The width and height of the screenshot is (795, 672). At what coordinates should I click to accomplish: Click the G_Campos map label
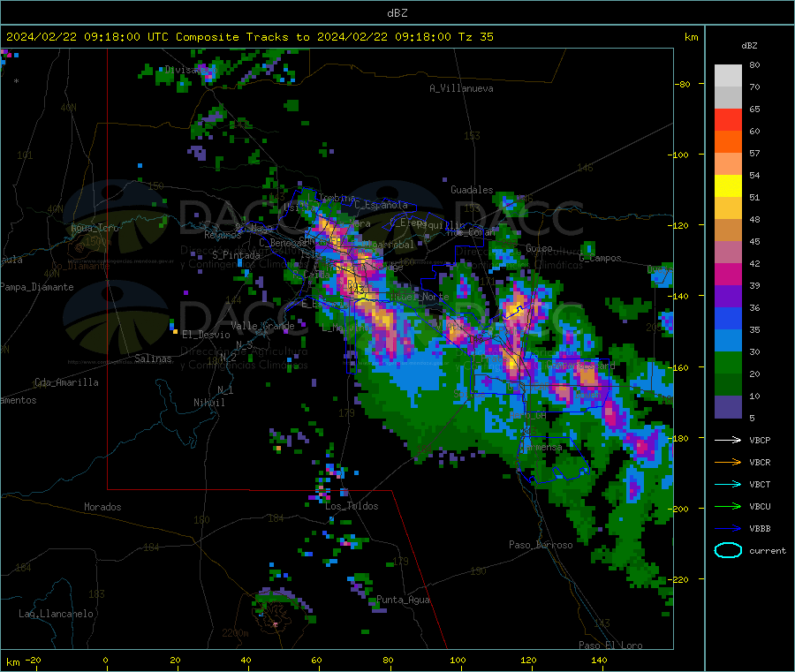pos(600,258)
